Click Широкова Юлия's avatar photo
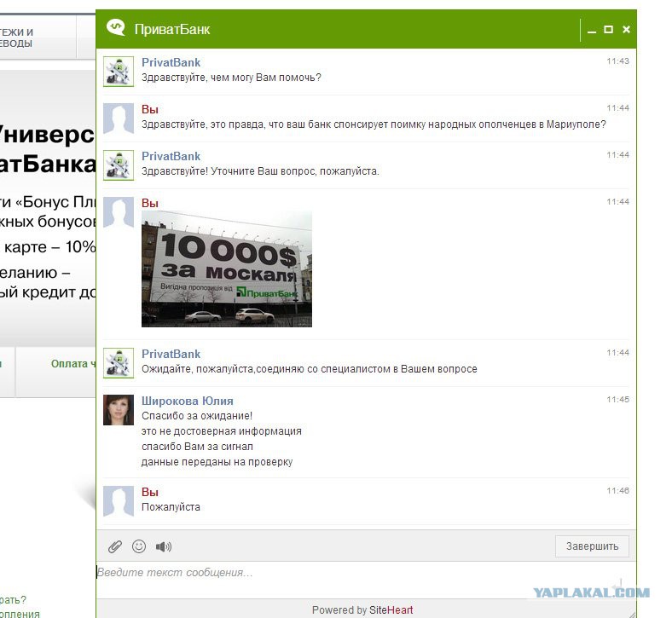This screenshot has width=672, height=618. (x=119, y=410)
